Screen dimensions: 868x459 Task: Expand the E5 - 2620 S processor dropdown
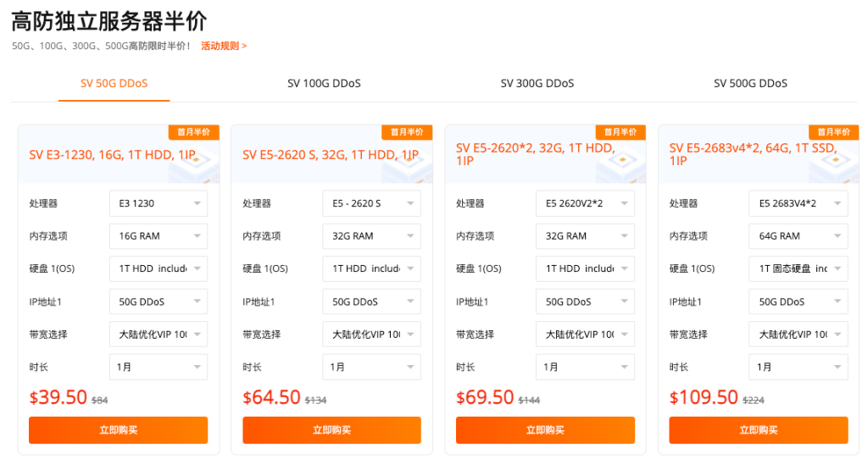pyautogui.click(x=371, y=203)
